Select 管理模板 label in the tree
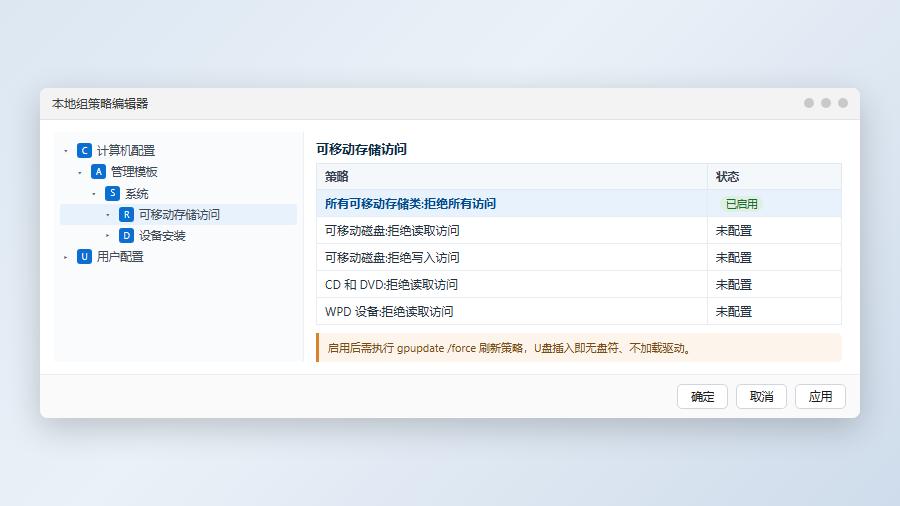 pyautogui.click(x=134, y=172)
